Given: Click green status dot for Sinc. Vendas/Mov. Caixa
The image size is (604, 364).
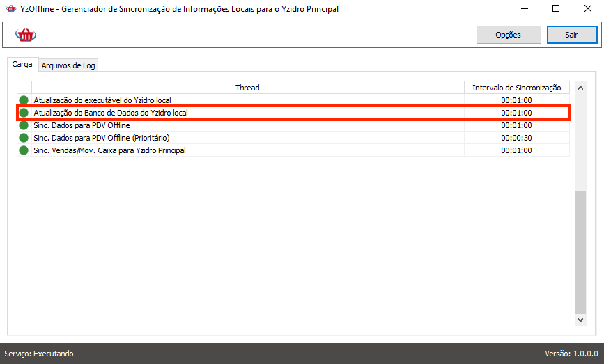Looking at the screenshot, I should pos(24,150).
